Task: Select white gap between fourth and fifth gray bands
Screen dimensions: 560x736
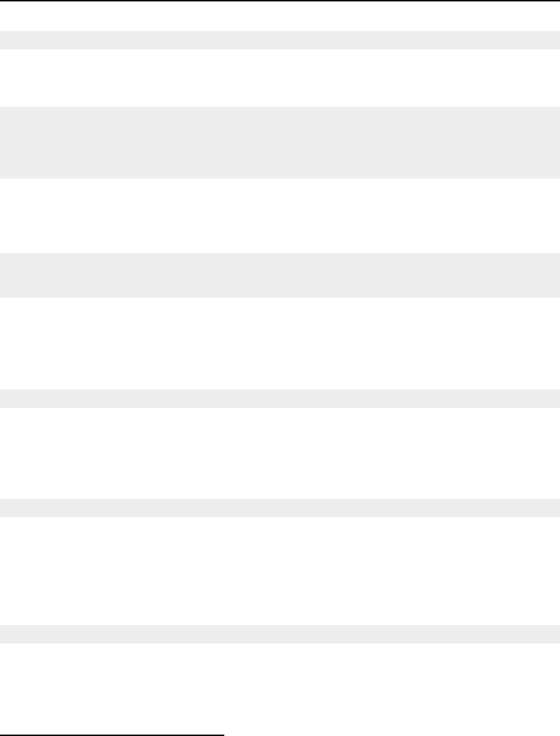Action: click(280, 453)
